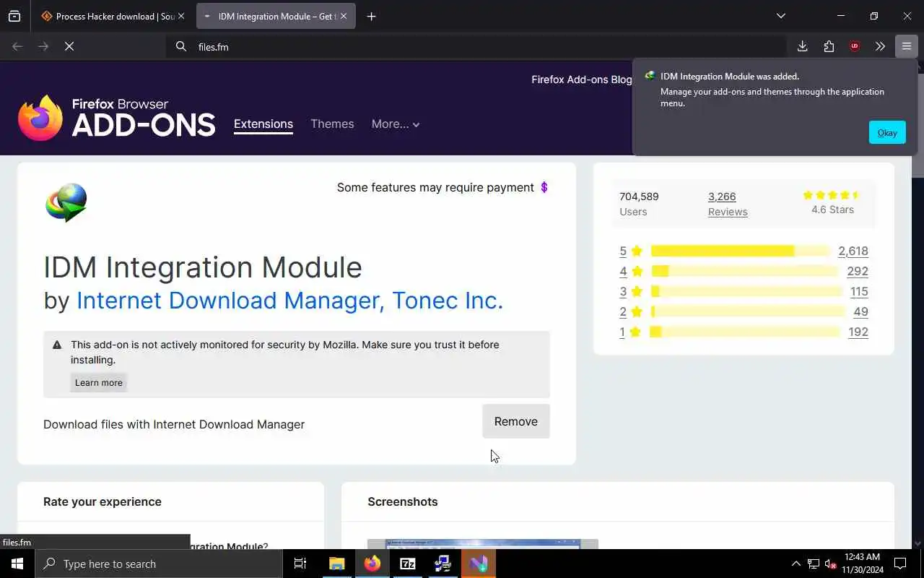Click the stop loading page icon

pos(69,46)
